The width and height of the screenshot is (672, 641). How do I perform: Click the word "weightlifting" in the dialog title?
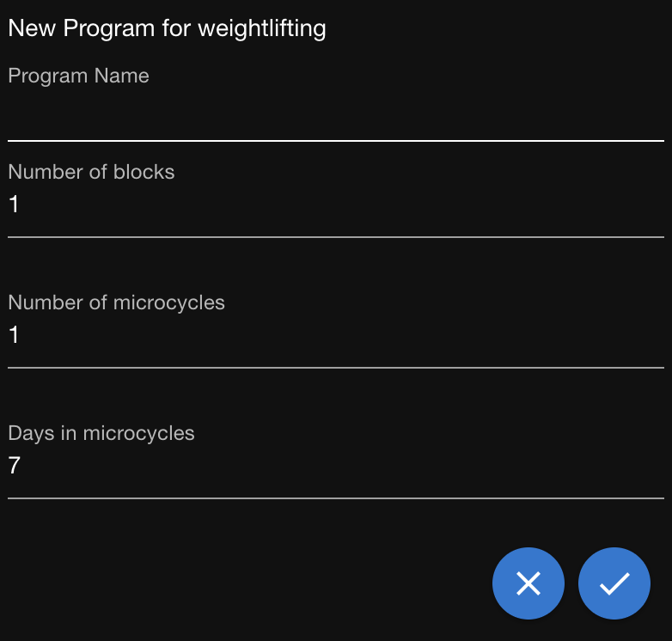261,28
